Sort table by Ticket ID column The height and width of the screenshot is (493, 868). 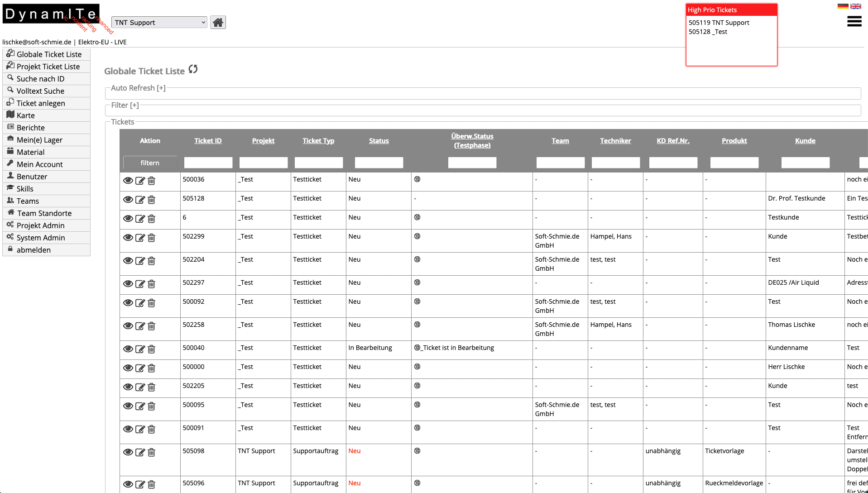pos(208,141)
